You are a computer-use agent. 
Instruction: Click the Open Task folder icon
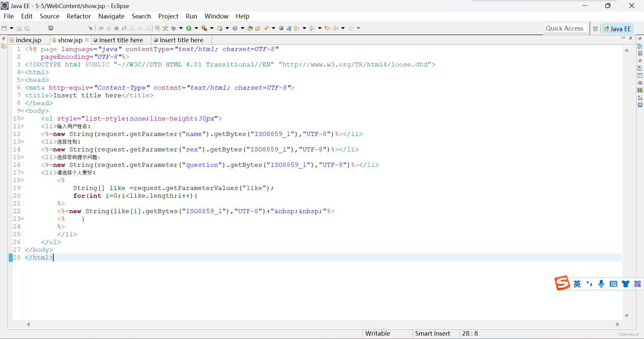click(258, 28)
